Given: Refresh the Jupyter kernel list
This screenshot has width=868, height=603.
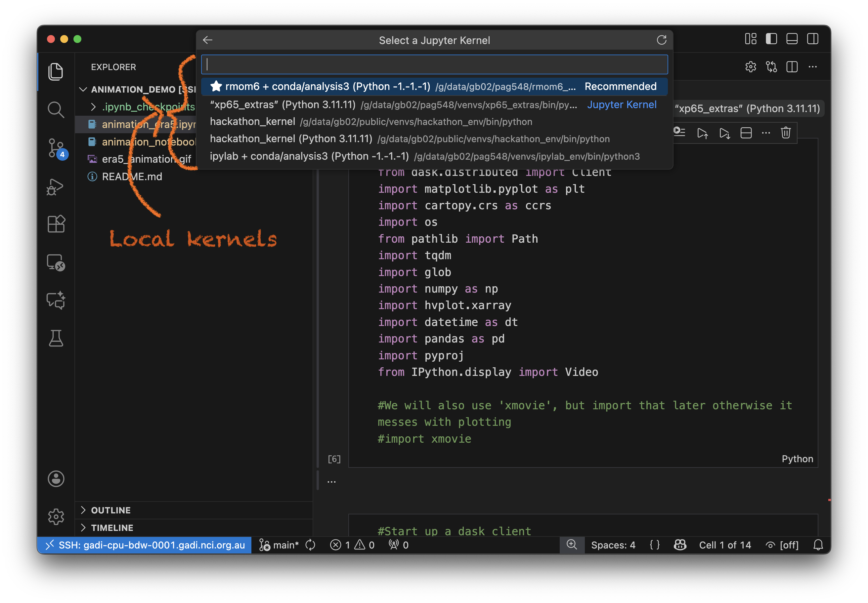Looking at the screenshot, I should (x=661, y=40).
